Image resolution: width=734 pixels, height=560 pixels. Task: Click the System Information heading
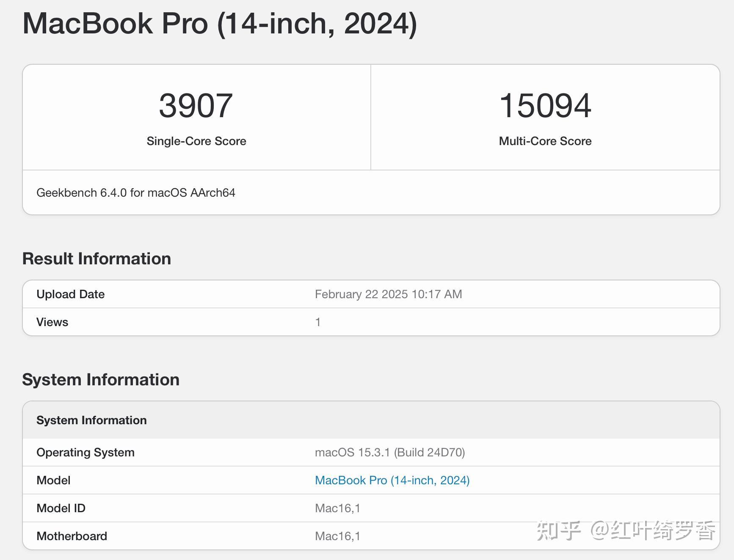click(101, 379)
